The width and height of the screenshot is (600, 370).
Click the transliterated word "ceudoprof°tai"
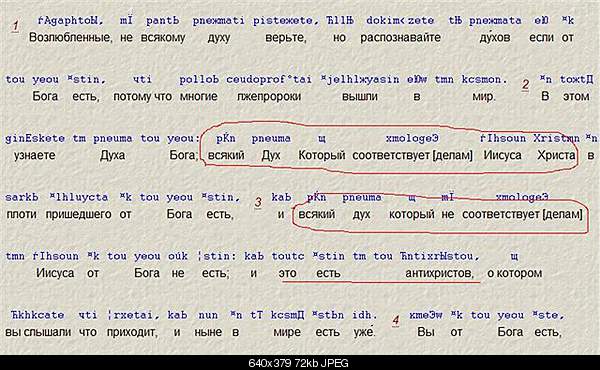tap(269, 80)
